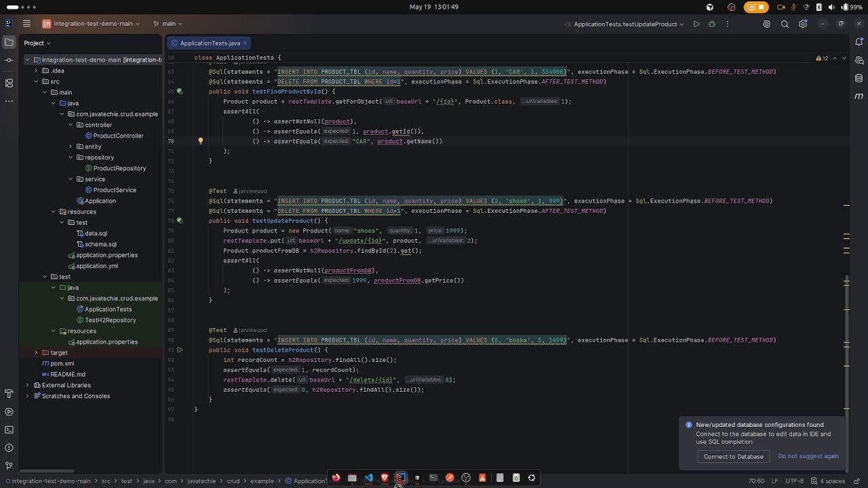Click the 70:60 cursor position in status bar
The image size is (868, 488).
point(756,481)
